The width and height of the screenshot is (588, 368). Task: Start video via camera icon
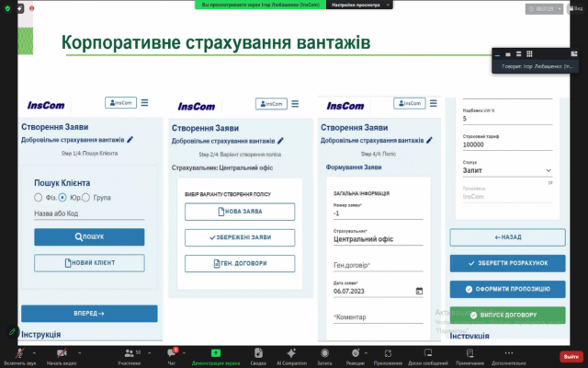click(x=62, y=353)
